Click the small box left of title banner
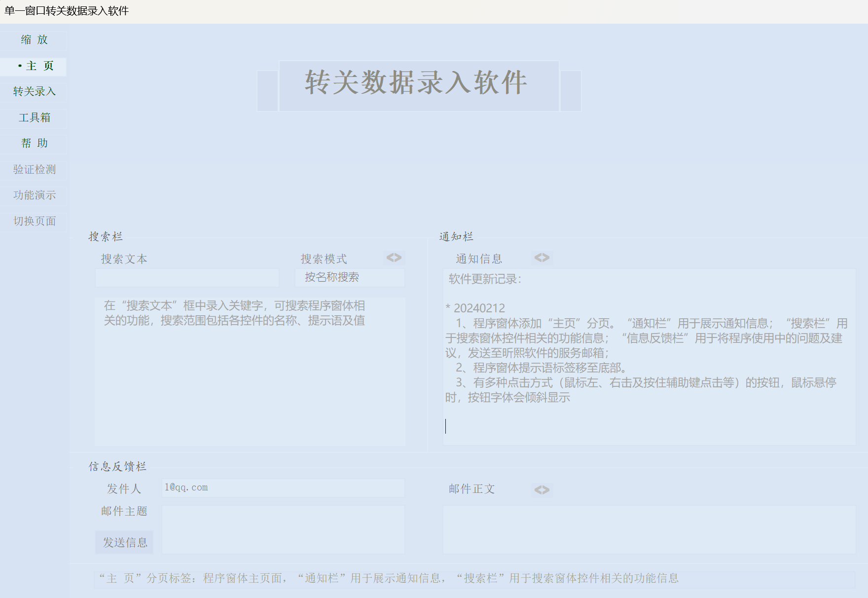Image resolution: width=868 pixels, height=598 pixels. (x=268, y=91)
